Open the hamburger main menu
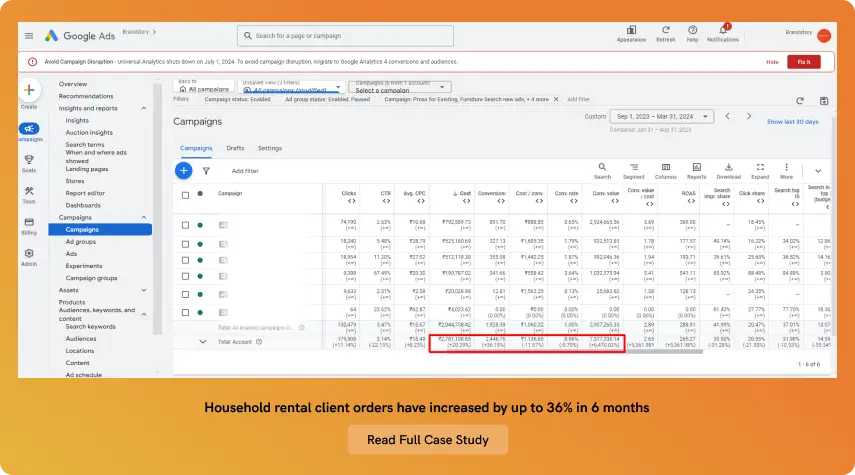The image size is (855, 475). pos(29,36)
